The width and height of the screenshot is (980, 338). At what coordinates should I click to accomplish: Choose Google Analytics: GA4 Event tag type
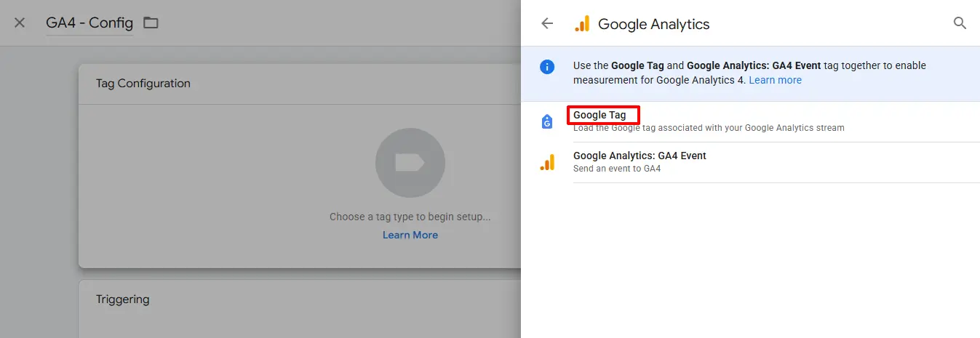click(x=640, y=156)
